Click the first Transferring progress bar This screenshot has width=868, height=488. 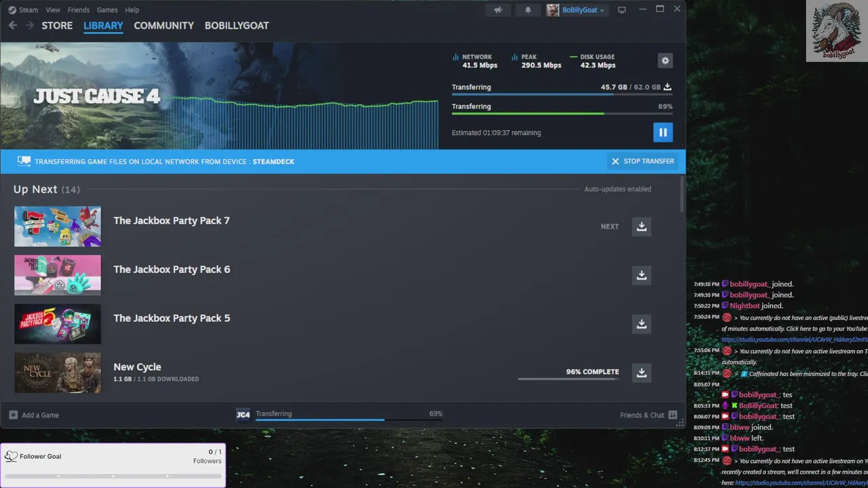pyautogui.click(x=562, y=94)
